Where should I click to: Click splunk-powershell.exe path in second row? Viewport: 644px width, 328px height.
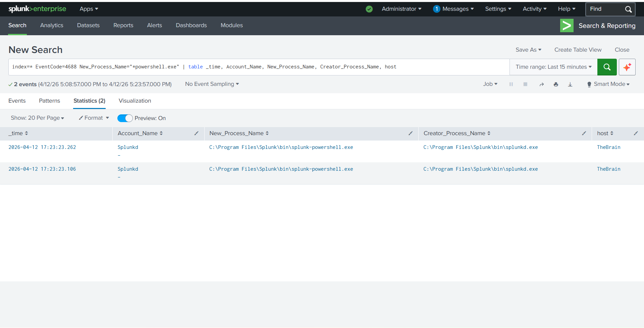coord(281,169)
